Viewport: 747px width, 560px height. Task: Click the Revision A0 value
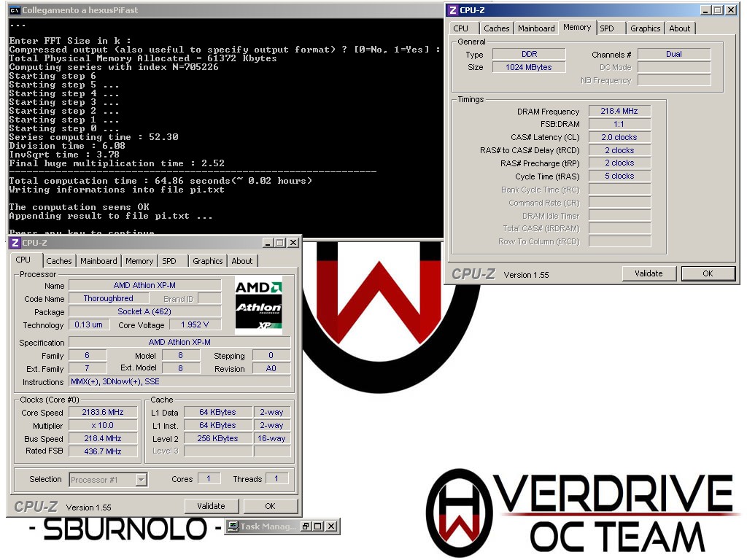[271, 368]
